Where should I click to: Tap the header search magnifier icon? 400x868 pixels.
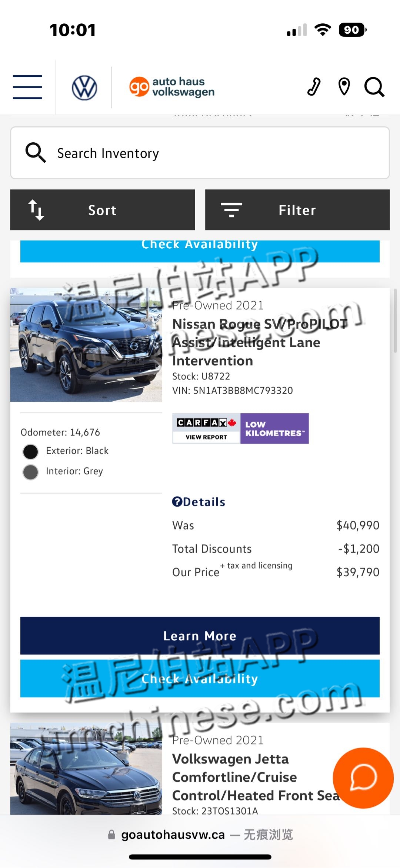pyautogui.click(x=374, y=87)
